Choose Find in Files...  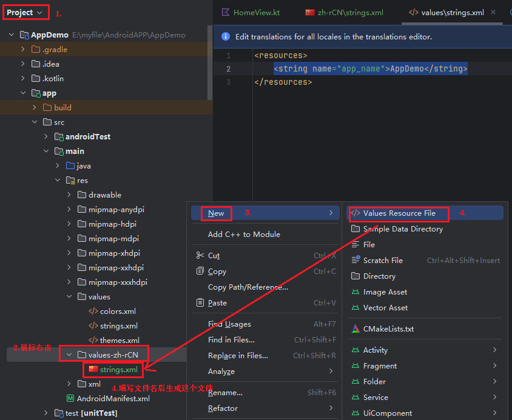pos(266,340)
